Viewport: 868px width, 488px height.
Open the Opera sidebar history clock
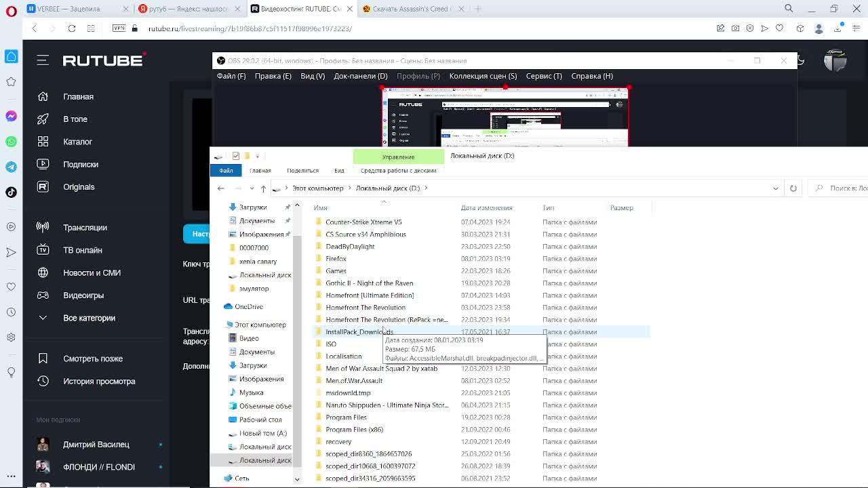(11, 312)
